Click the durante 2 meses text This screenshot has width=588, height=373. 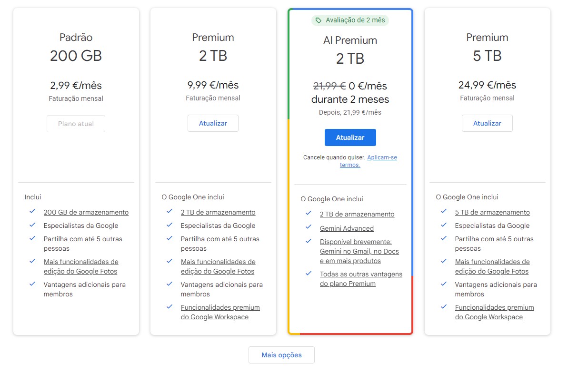pos(350,99)
